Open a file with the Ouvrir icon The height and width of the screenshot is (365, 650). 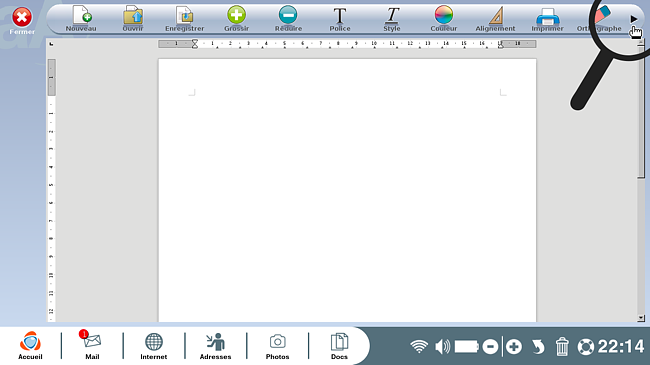[133, 19]
